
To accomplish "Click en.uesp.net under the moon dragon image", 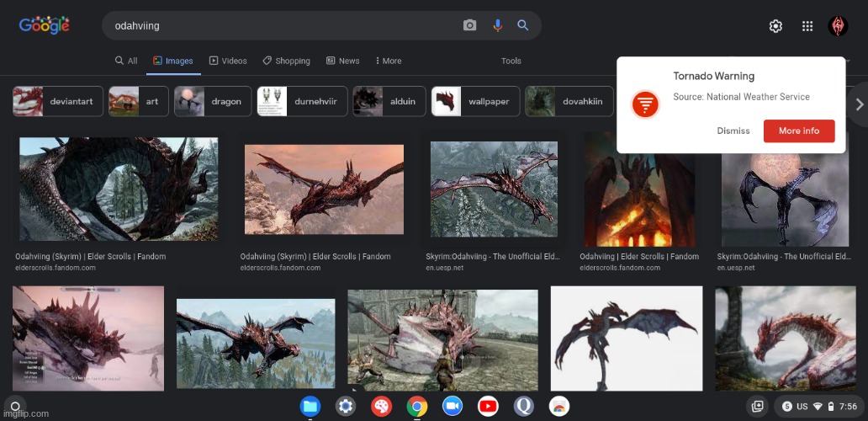I will pos(736,268).
